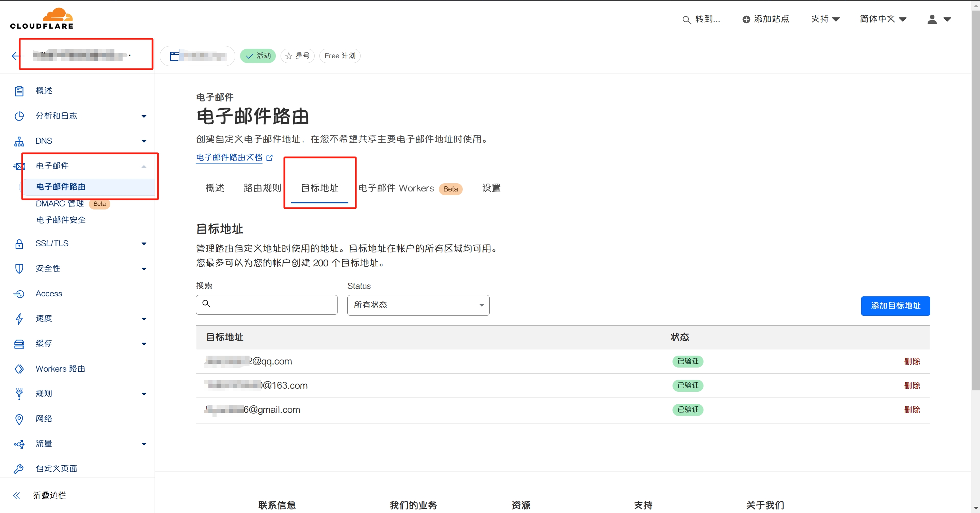This screenshot has width=980, height=513.
Task: Expand the 安全性 sidebar section
Action: [x=144, y=269]
